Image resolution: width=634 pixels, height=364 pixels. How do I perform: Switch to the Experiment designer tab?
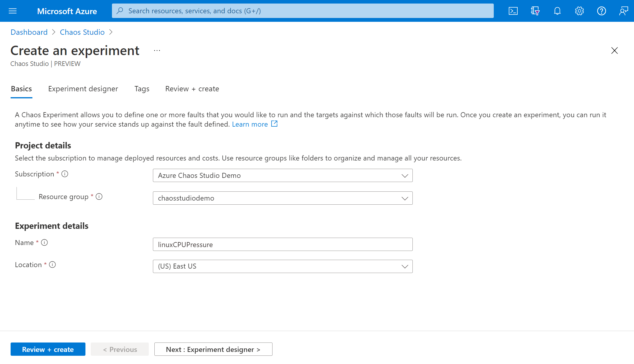point(83,89)
